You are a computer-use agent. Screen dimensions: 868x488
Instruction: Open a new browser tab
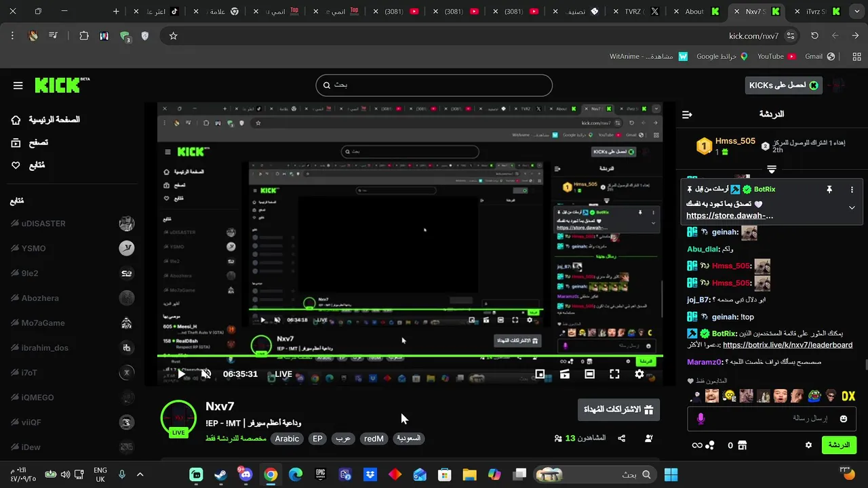(116, 12)
